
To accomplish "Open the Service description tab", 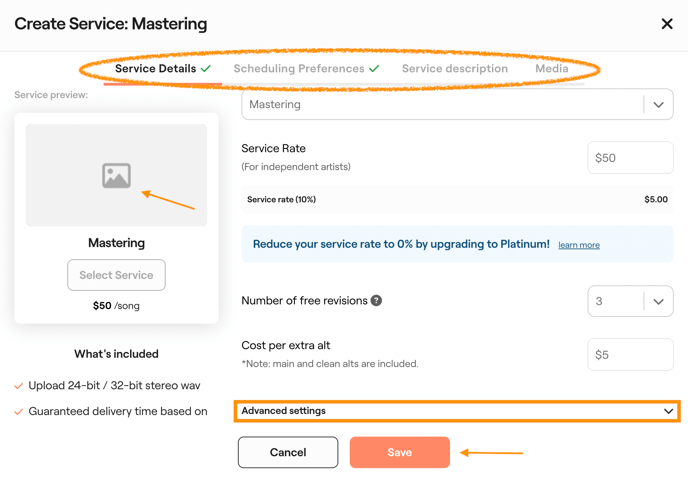I will coord(455,69).
